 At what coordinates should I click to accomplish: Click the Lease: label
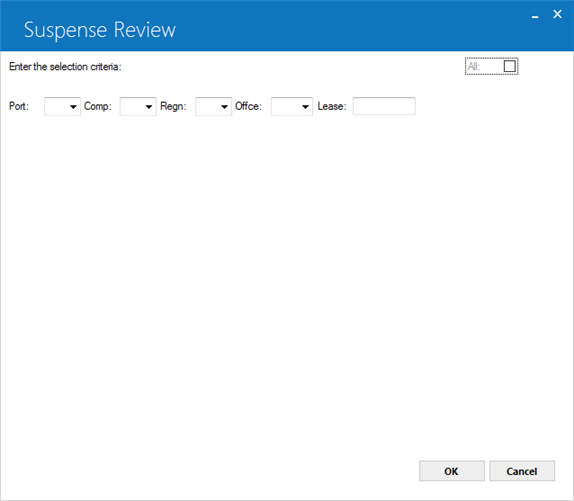pyautogui.click(x=332, y=106)
